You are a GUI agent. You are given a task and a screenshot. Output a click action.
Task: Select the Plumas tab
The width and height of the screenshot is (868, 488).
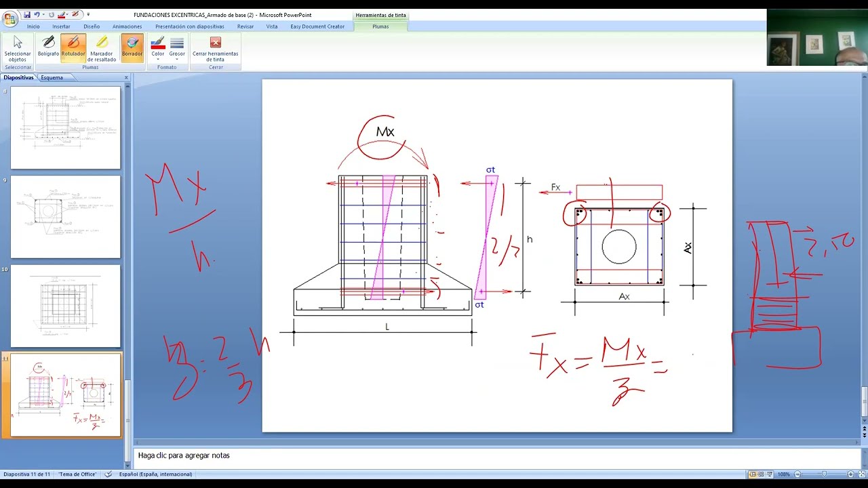(x=380, y=26)
